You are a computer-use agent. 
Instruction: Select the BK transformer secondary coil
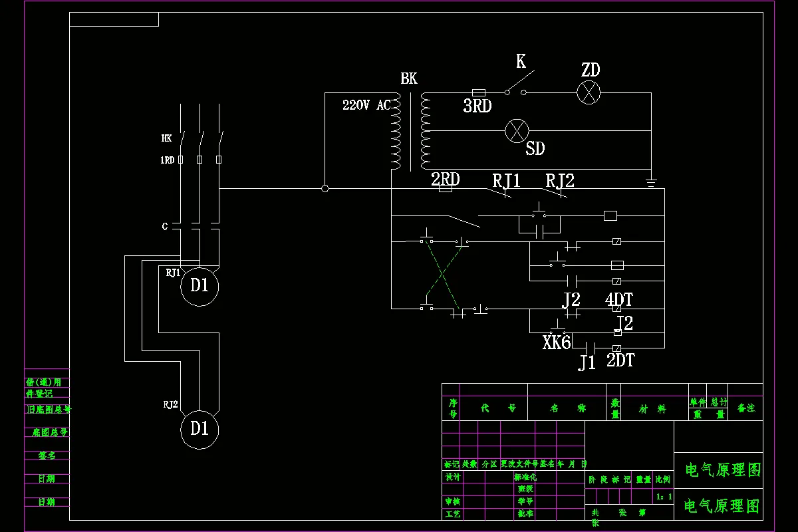coord(425,130)
